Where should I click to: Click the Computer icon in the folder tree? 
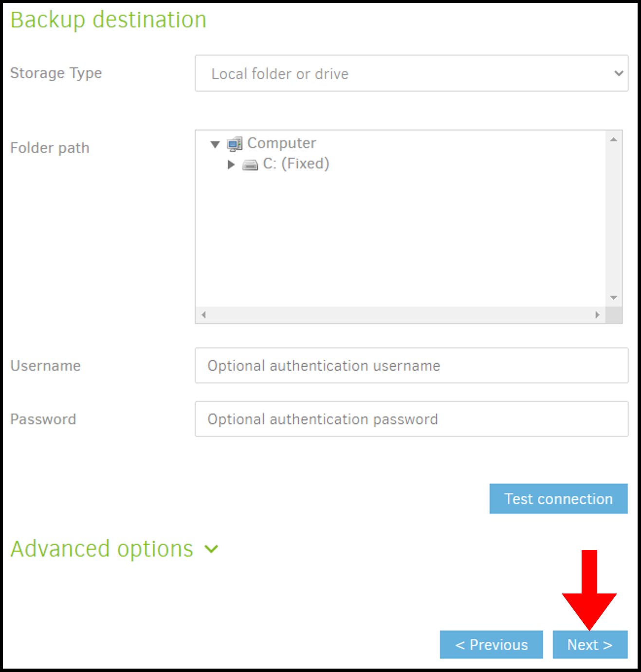pos(235,143)
